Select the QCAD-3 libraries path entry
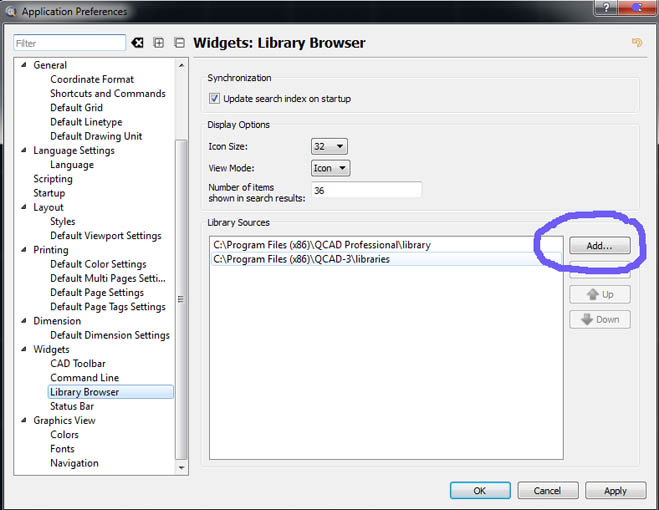 point(301,259)
